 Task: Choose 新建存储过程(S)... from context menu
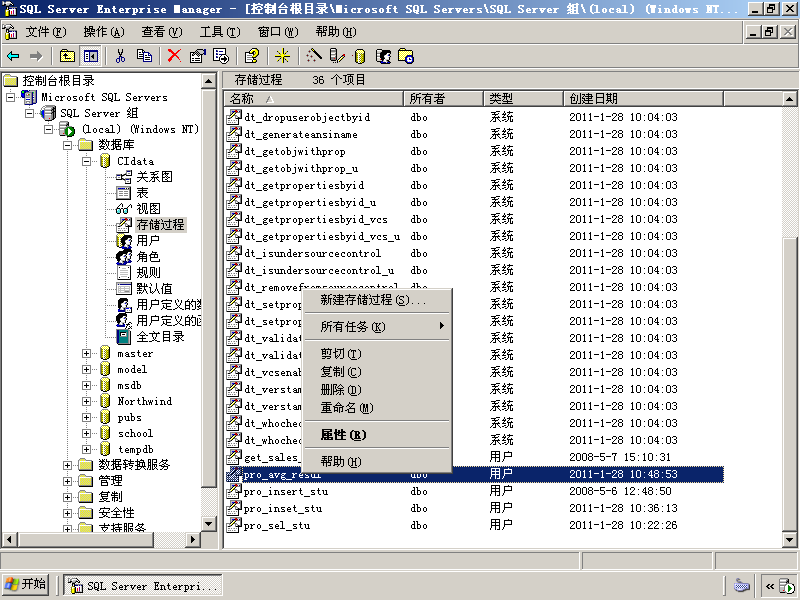tap(377, 300)
